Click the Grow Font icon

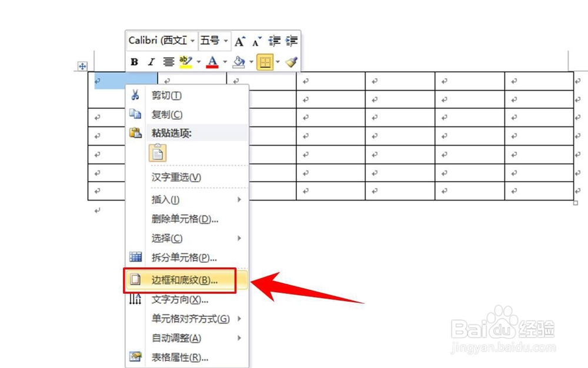click(x=239, y=41)
